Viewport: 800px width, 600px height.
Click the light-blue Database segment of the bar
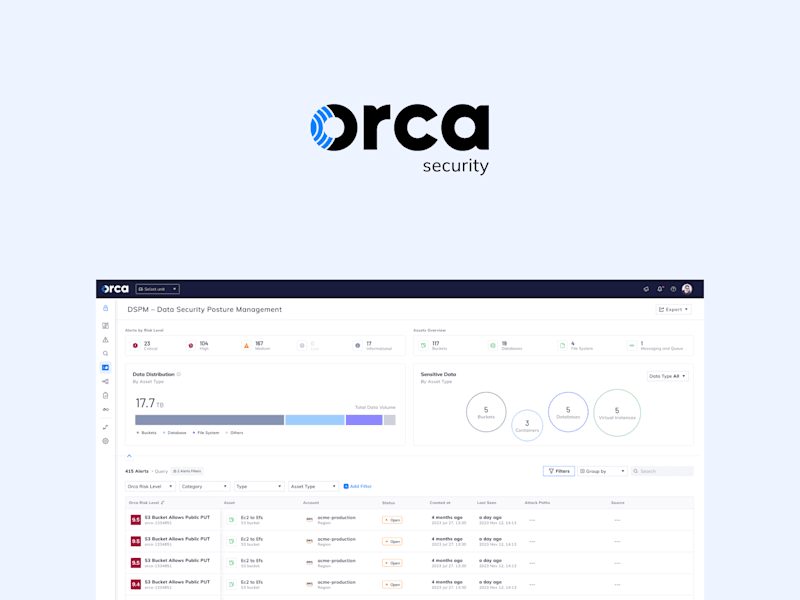[315, 420]
